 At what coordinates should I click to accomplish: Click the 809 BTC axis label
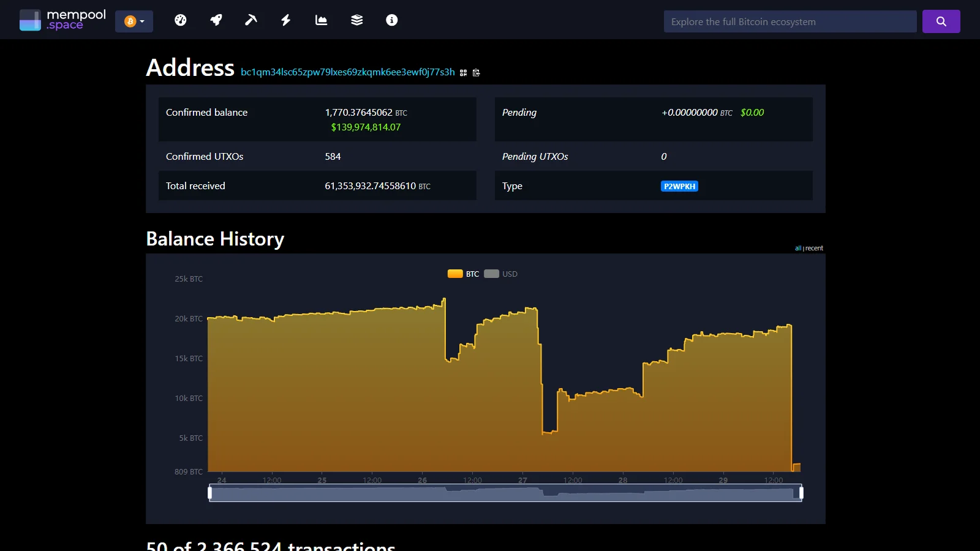tap(189, 472)
